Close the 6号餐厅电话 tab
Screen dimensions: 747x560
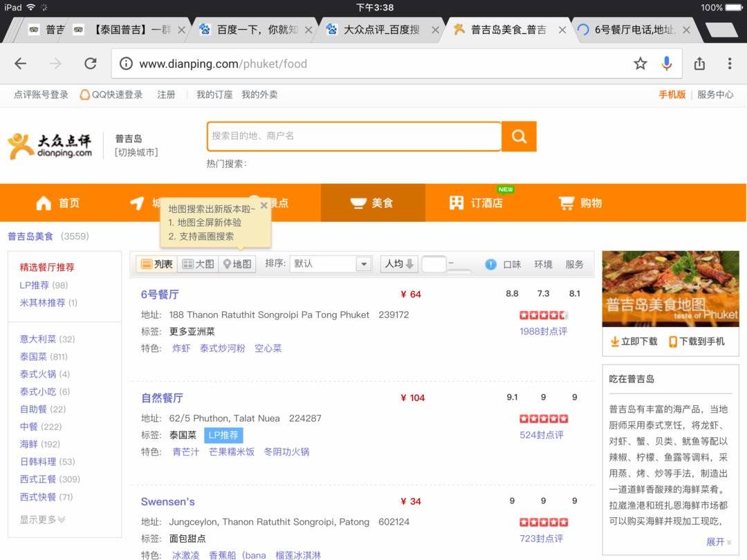click(x=686, y=30)
